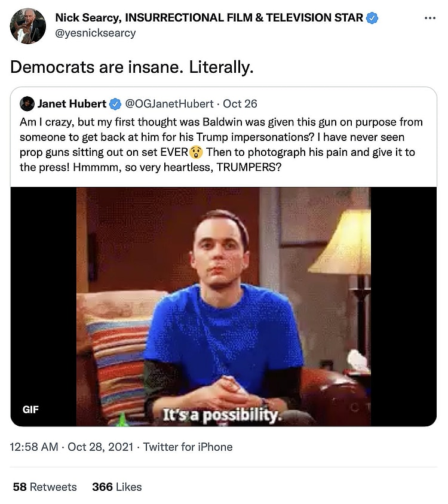Screen dimensions: 448x504
Task: Open quoted tweet text about Baldwin's gun
Action: coord(221,145)
